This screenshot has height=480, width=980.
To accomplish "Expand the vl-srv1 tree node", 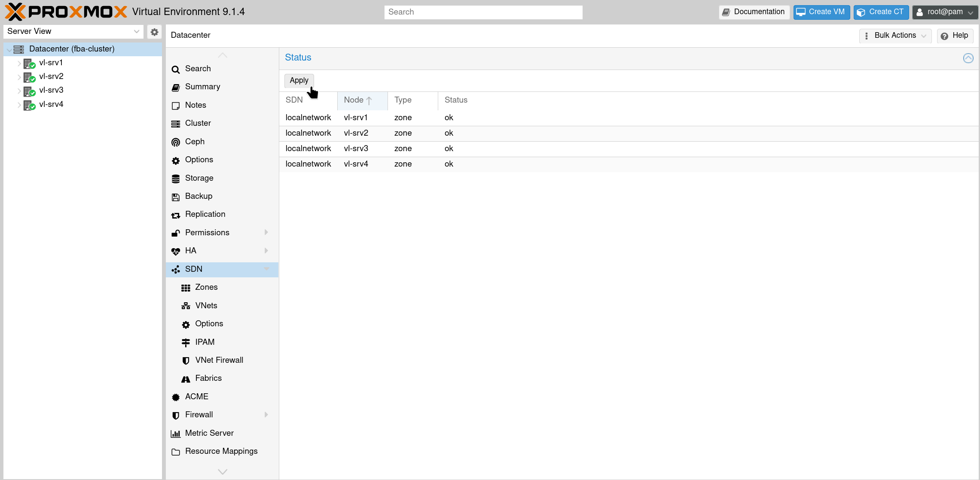I will click(19, 63).
